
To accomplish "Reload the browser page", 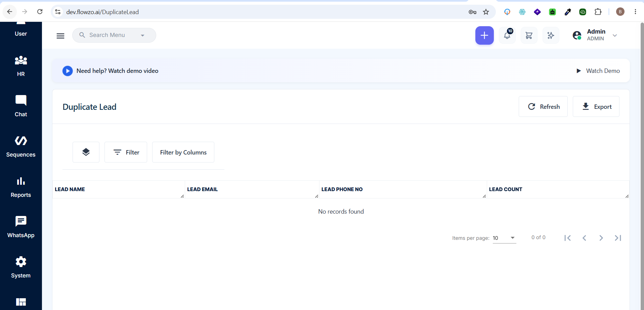I will pos(40,12).
